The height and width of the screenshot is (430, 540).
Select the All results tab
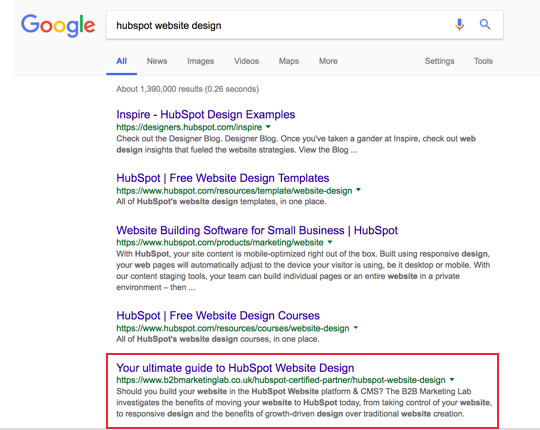pyautogui.click(x=122, y=61)
